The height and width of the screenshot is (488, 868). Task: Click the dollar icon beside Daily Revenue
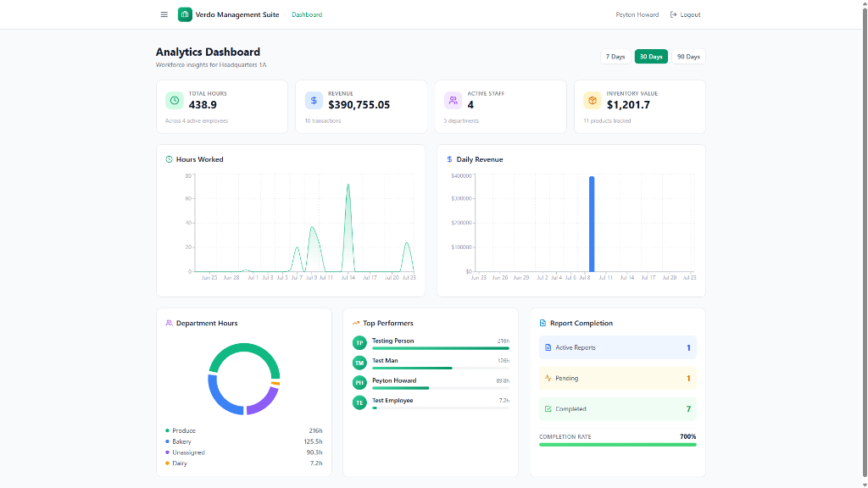coord(449,159)
